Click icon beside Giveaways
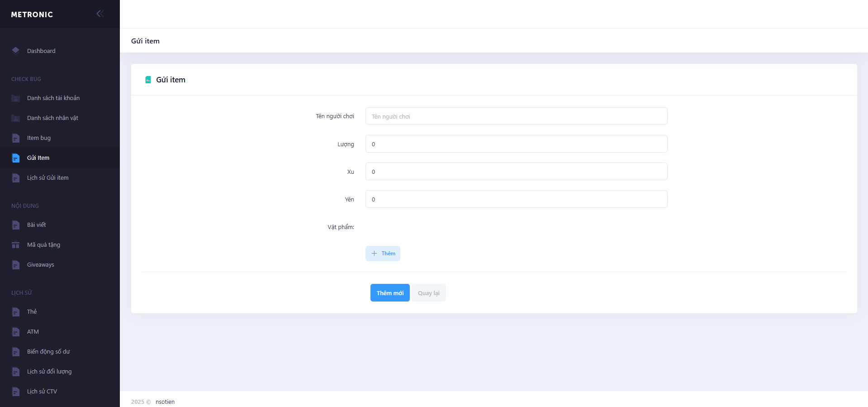Screen dimensions: 868x407 (x=16, y=265)
